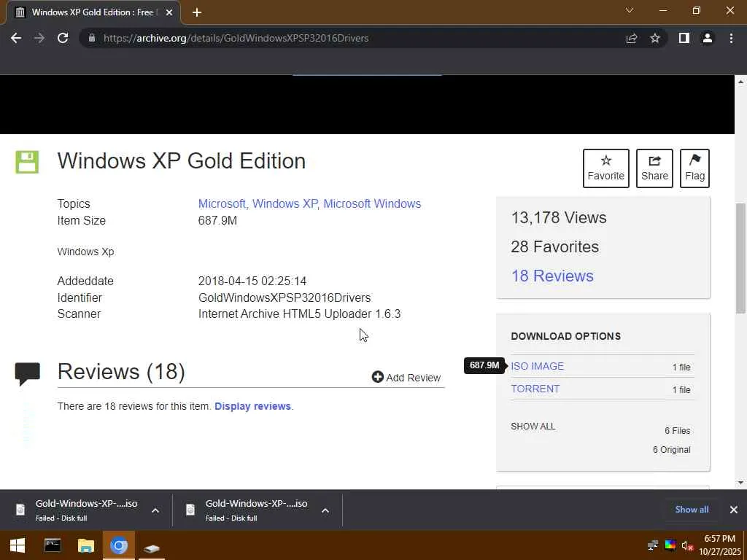Click the colorful tray icon
The width and height of the screenshot is (747, 560).
tap(670, 545)
